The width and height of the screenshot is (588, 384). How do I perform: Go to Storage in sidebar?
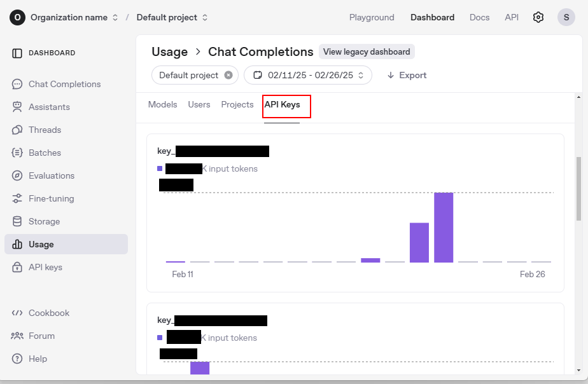pyautogui.click(x=45, y=221)
